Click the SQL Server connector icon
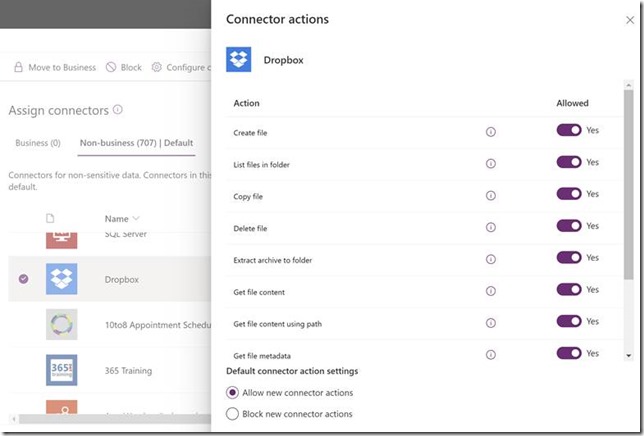The width and height of the screenshot is (644, 436). coord(61,240)
